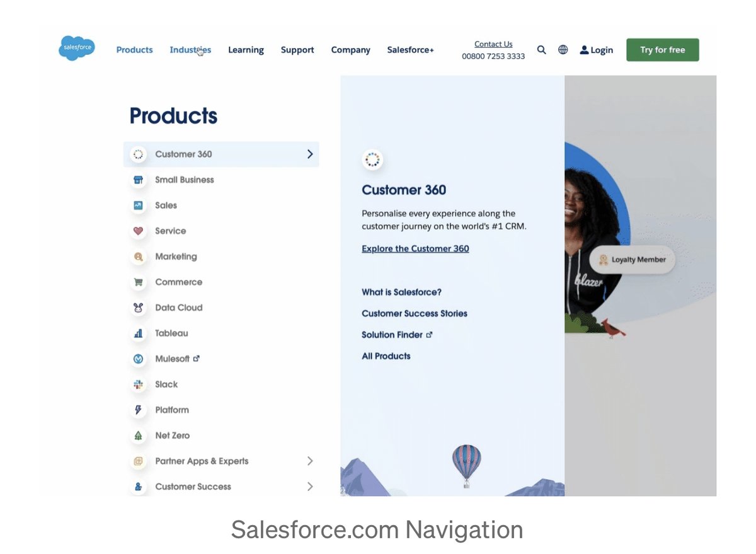Click the Salesforce cloud logo
Screen dimensions: 756x554
[x=77, y=48]
